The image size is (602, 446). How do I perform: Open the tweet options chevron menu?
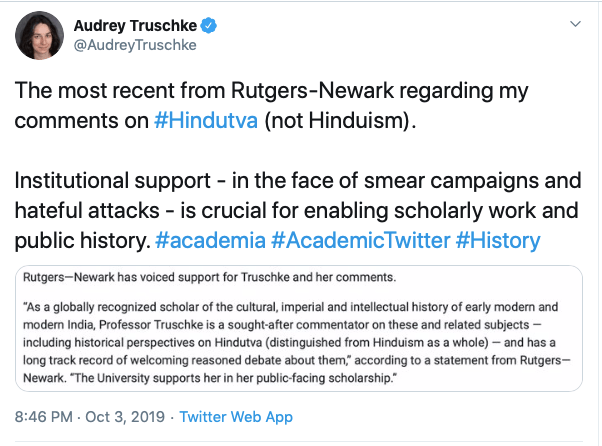pyautogui.click(x=573, y=23)
